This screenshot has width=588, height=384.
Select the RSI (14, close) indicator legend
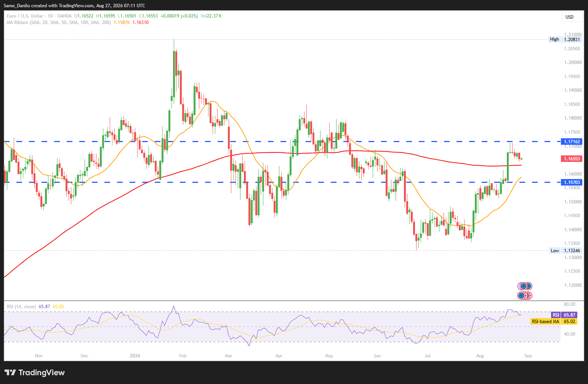coord(21,307)
